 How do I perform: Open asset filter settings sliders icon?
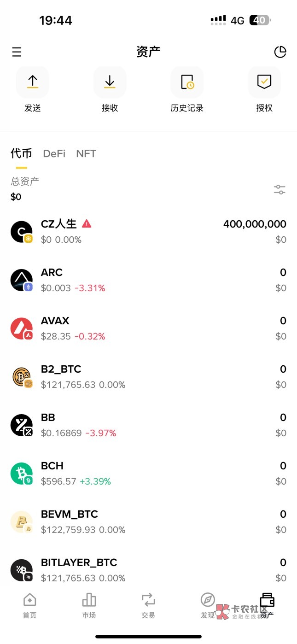pyautogui.click(x=280, y=189)
